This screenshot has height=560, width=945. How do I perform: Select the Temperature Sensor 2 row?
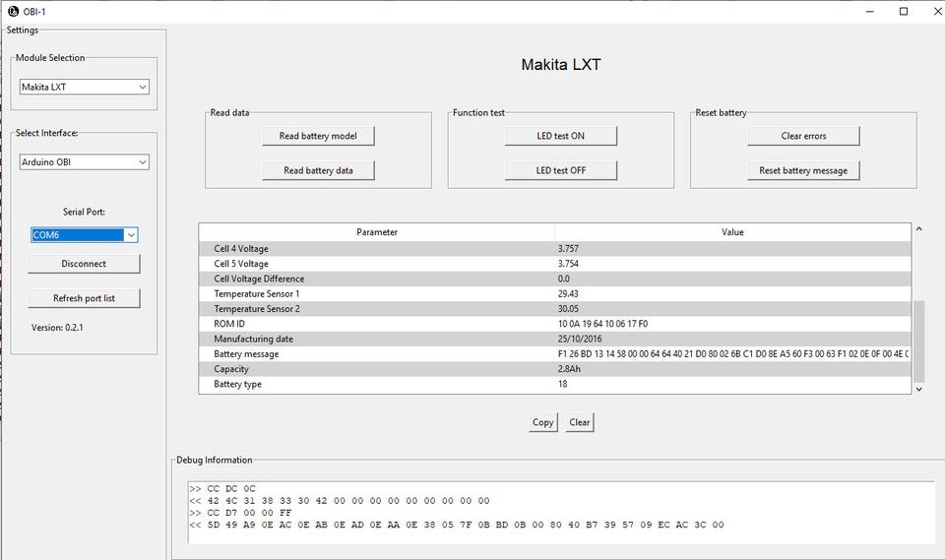pos(554,309)
